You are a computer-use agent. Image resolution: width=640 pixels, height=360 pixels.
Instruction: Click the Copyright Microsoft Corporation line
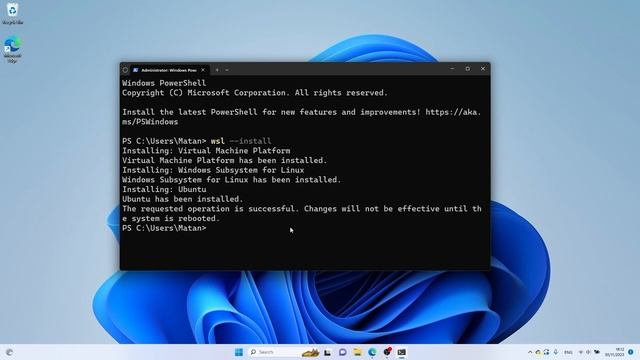(x=255, y=93)
